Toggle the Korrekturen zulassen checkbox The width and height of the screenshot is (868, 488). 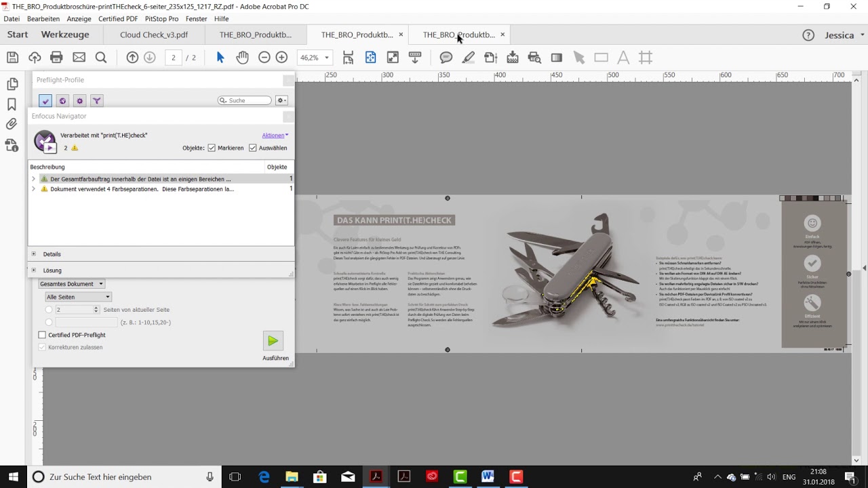(42, 347)
